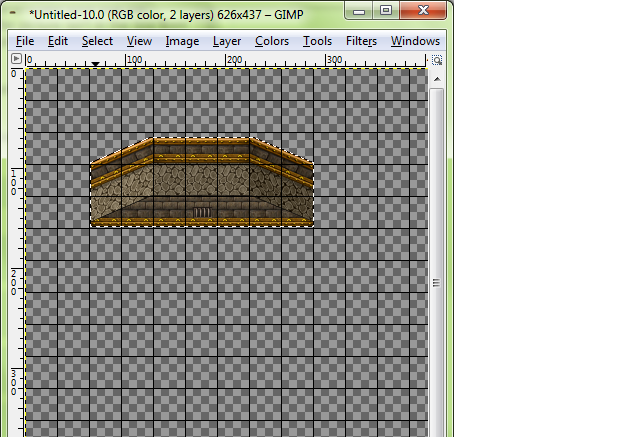Screen dimensions: 626x437
Task: Maximize the GIMP window
Action: point(386,11)
